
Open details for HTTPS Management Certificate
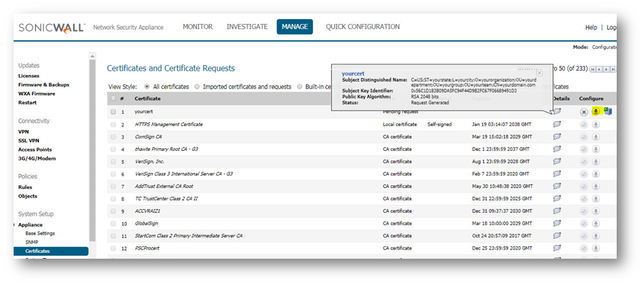(557, 124)
